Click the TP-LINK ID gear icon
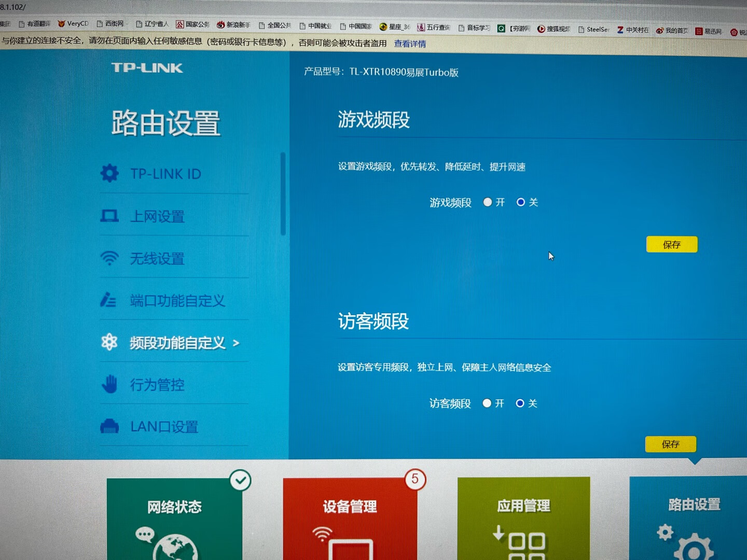Image resolution: width=747 pixels, height=560 pixels. (x=109, y=173)
